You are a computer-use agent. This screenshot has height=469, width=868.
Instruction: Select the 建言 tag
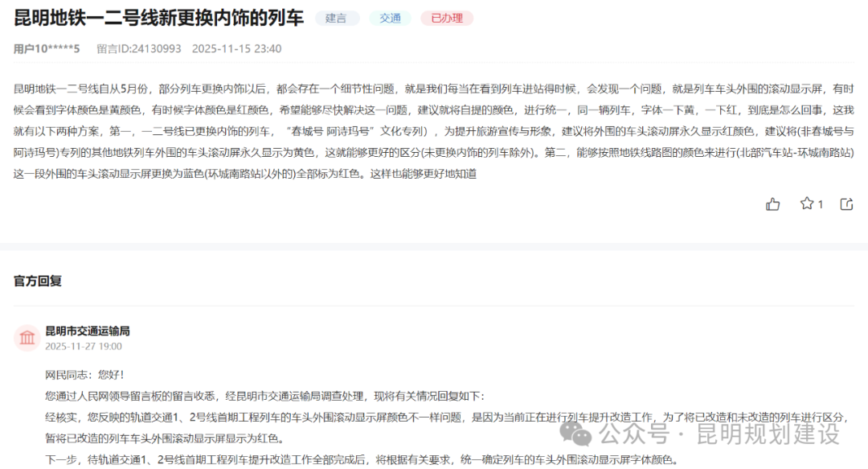point(338,18)
